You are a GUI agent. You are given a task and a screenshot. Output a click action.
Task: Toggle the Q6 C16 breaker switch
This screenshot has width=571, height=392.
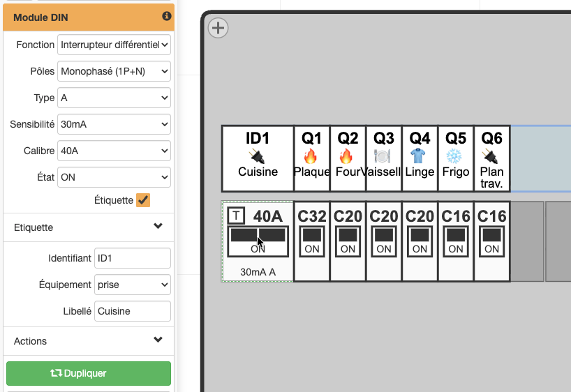click(491, 241)
